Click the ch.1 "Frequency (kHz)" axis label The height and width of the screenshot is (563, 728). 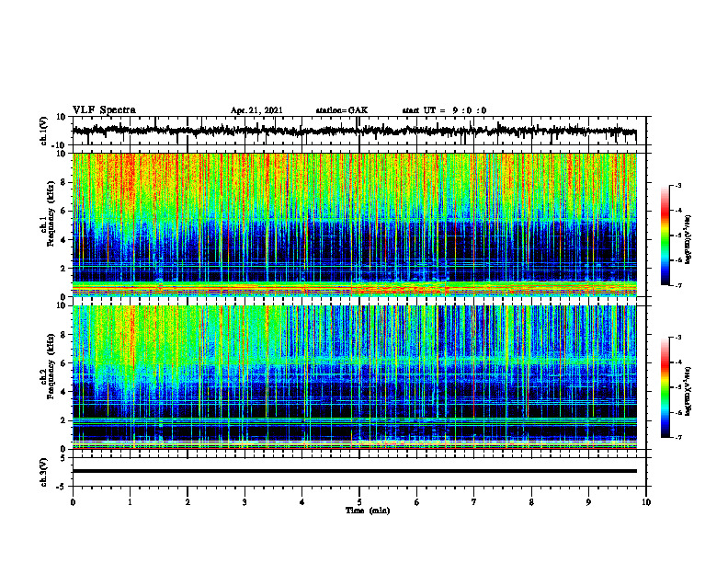pos(51,212)
